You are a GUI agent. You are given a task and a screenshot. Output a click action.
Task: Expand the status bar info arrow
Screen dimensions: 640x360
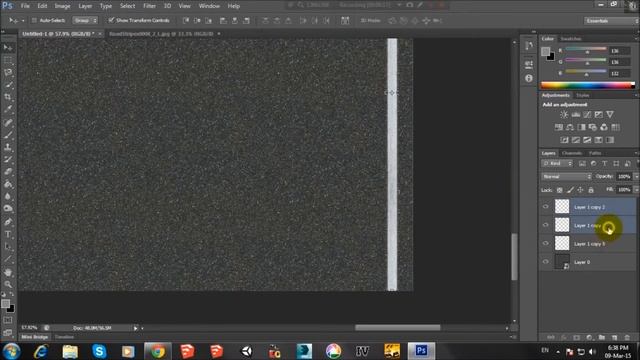tap(136, 328)
